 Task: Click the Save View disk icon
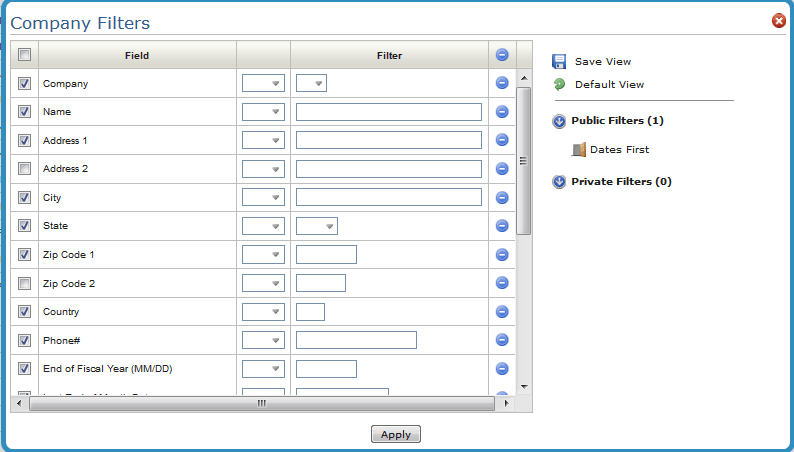[x=559, y=62]
